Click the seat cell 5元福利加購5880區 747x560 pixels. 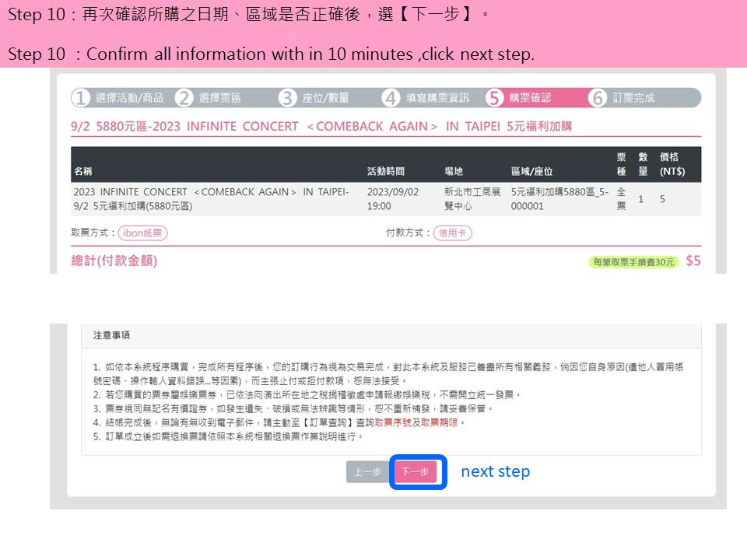pos(559,199)
